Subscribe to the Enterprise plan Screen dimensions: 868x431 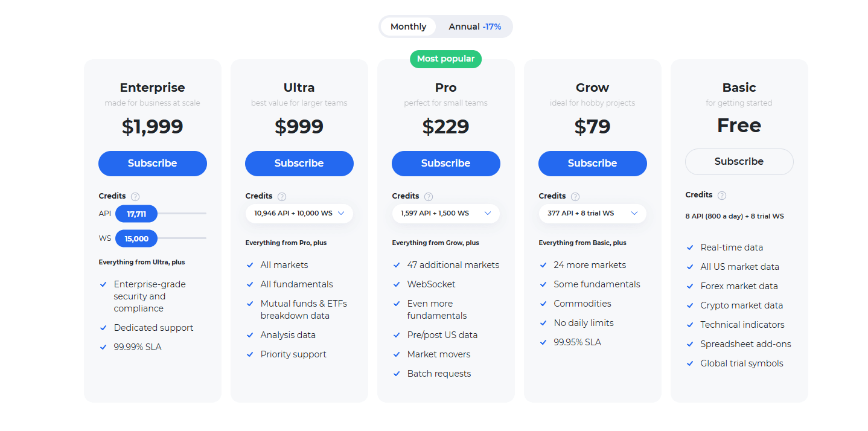click(x=152, y=163)
